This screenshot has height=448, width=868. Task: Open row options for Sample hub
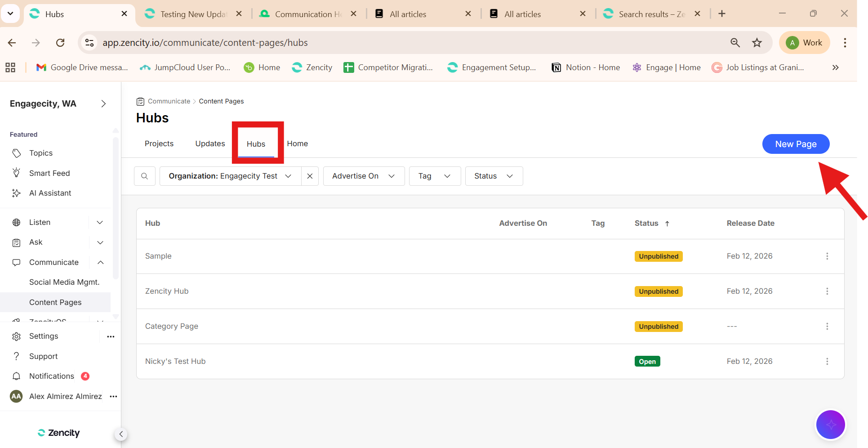coord(827,256)
